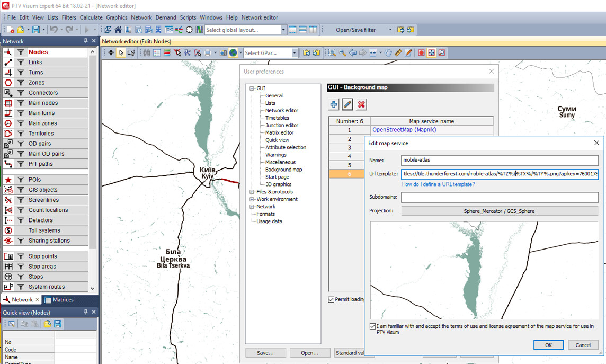
Task: Click the Save disk icon in main toolbar
Action: [x=36, y=30]
